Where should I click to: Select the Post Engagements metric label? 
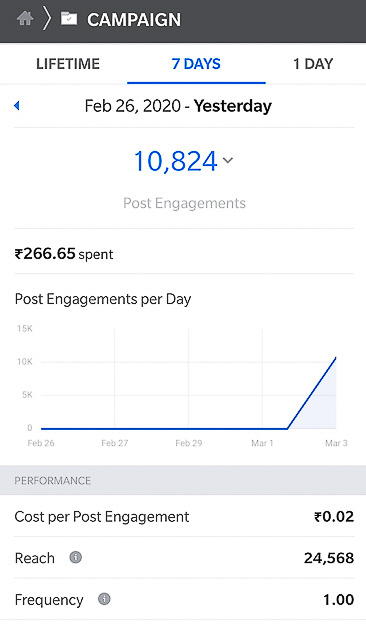184,203
